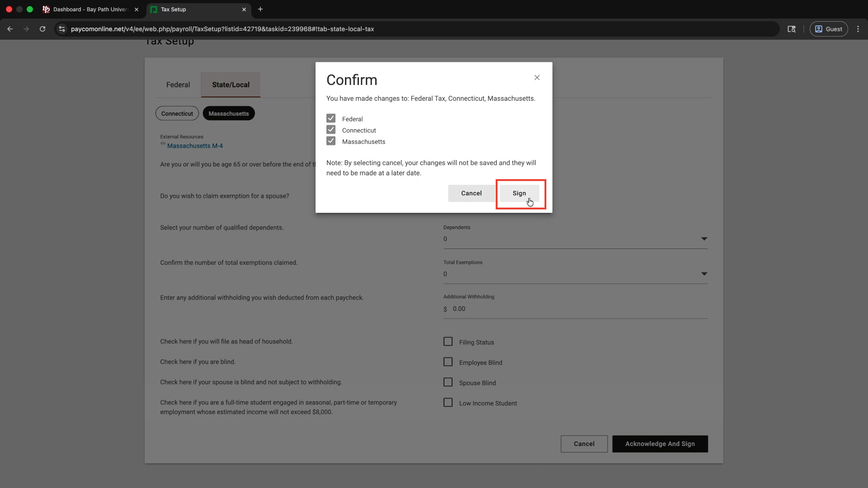This screenshot has width=868, height=488.
Task: Click the Additional Withholding amount field
Action: (x=575, y=309)
